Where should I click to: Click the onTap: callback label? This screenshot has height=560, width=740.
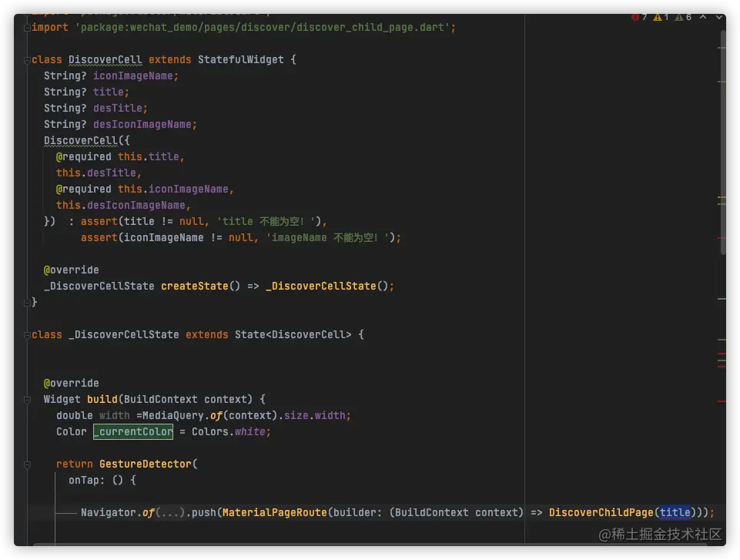point(87,481)
